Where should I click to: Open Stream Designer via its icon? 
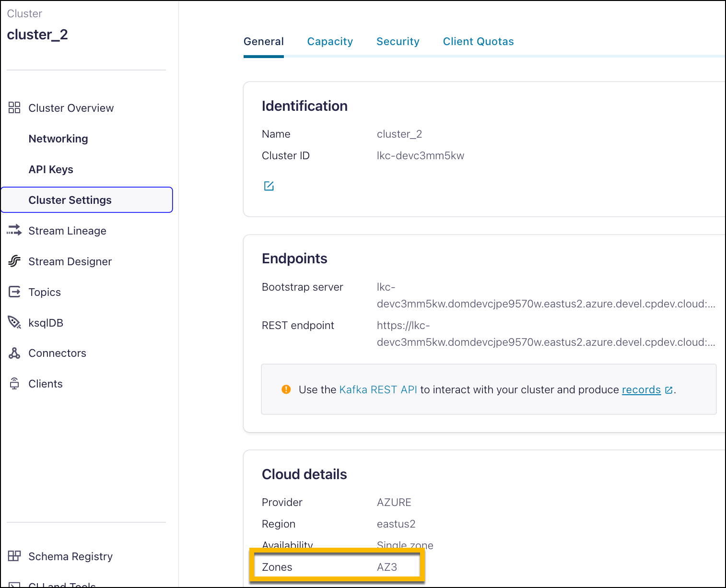pyautogui.click(x=14, y=261)
